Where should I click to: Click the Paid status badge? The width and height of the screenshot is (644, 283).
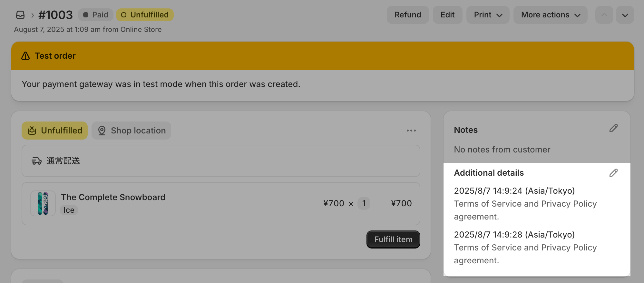[95, 15]
